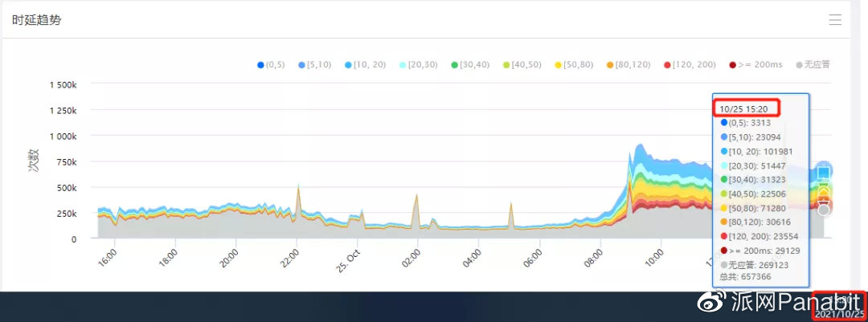868x322 pixels.
Task: Click the 16:00 x-axis label
Action: point(108,258)
